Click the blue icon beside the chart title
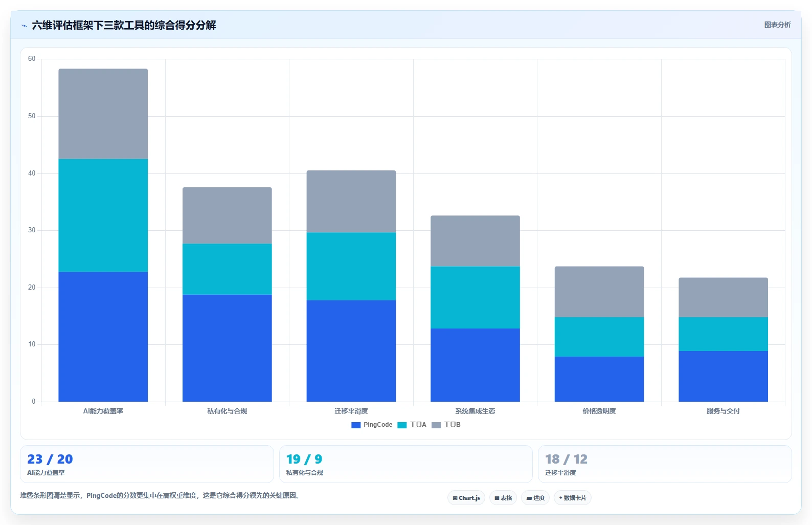The height and width of the screenshot is (525, 812). [24, 26]
